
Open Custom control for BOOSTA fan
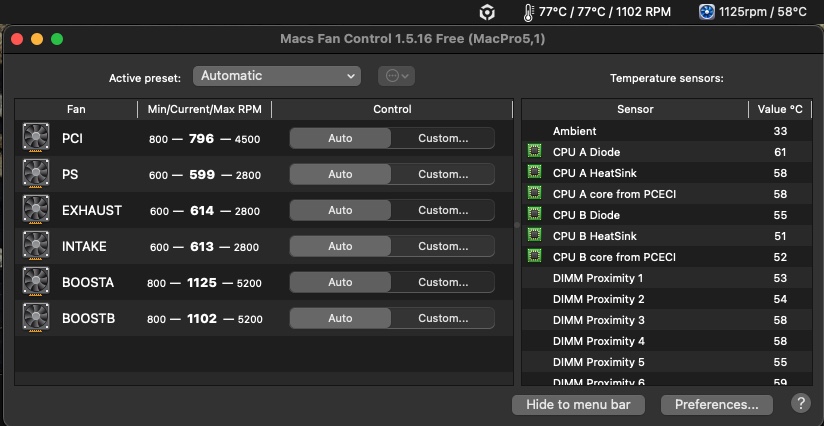tap(442, 282)
